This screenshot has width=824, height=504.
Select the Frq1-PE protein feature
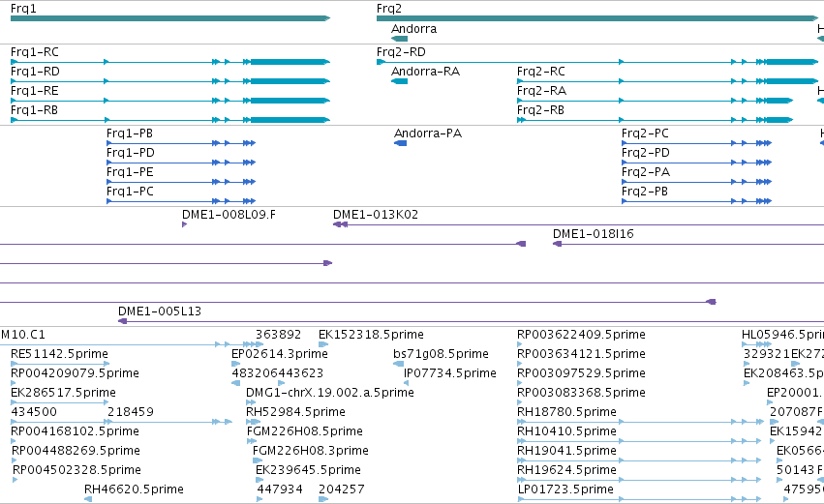130,172
